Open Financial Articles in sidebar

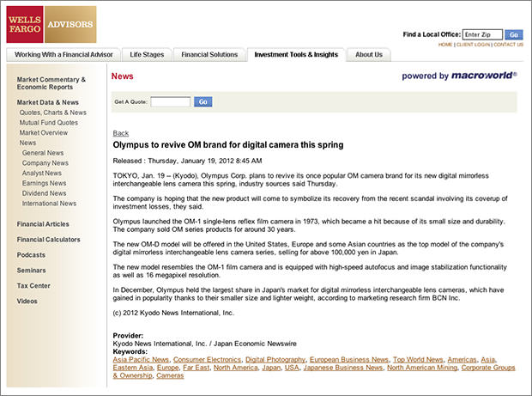tap(43, 224)
